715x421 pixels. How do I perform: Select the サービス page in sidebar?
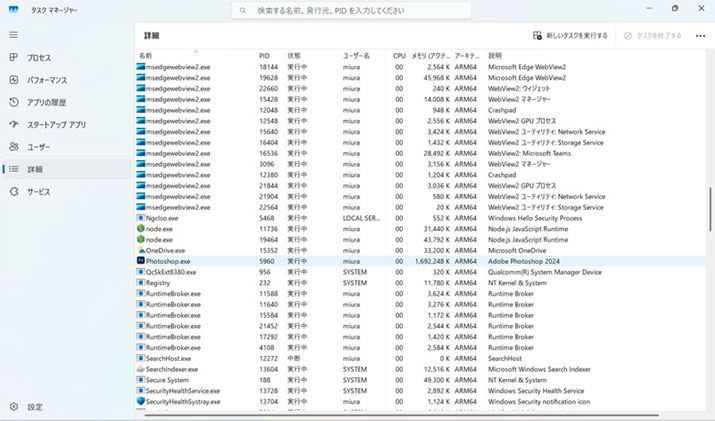click(39, 191)
